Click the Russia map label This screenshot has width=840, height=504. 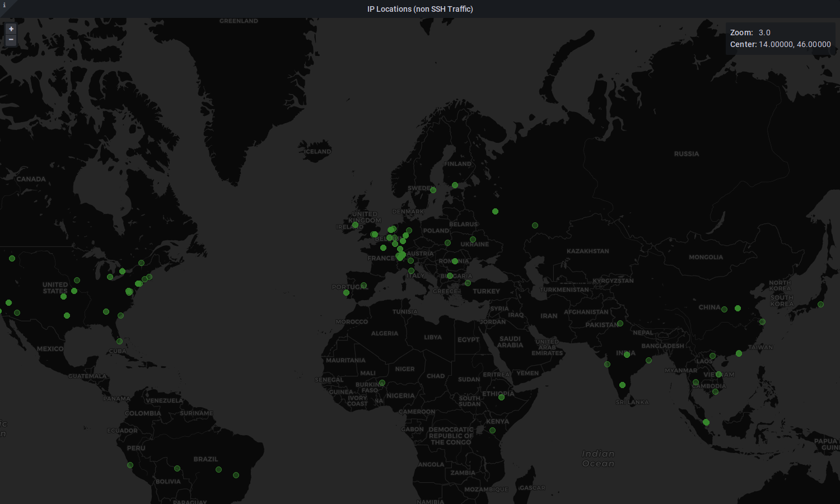[687, 153]
